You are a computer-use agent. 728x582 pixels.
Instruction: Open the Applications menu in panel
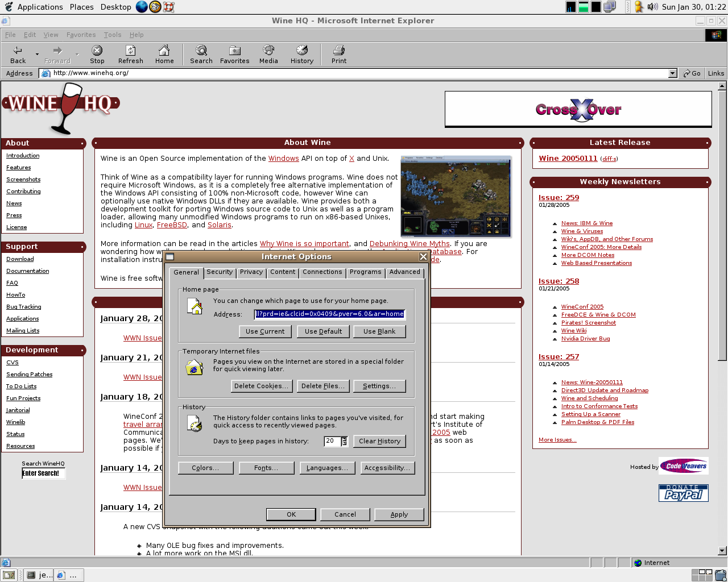40,7
